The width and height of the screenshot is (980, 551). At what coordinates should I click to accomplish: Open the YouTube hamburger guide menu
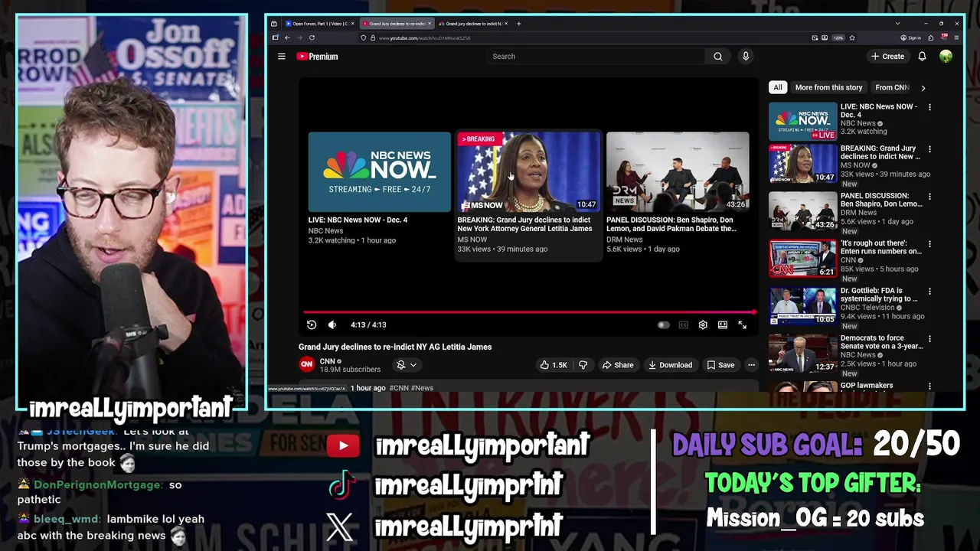click(282, 57)
